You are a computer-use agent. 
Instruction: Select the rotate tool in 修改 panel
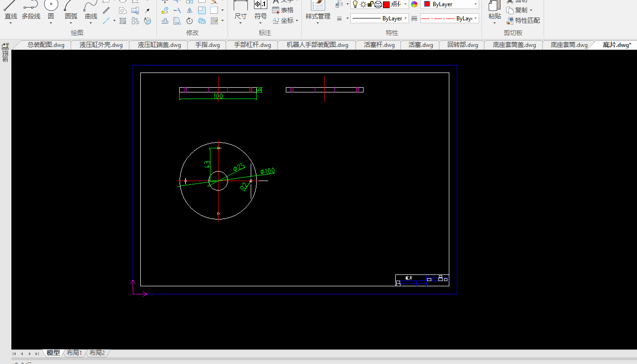point(190,21)
